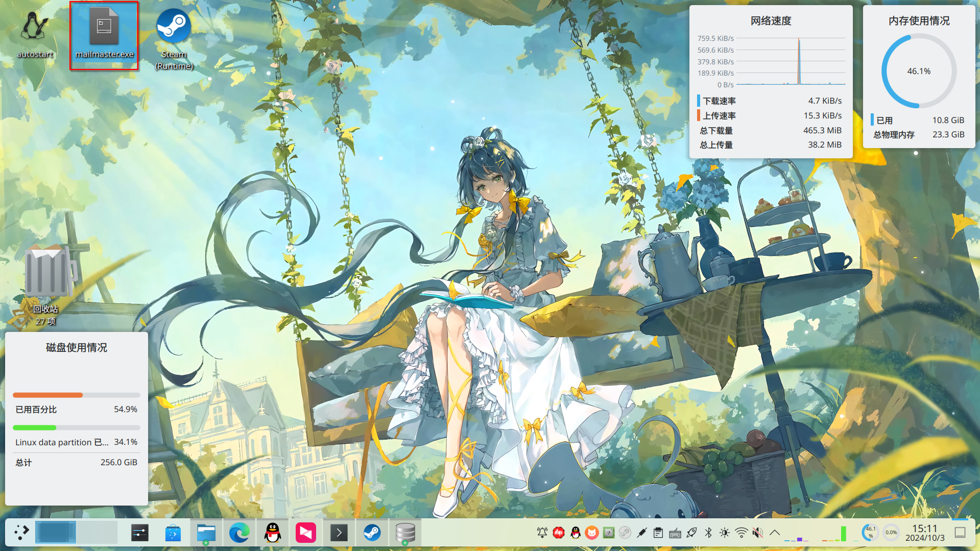
Task: Click the 已用 10.8 GiB memory value
Action: (x=948, y=120)
